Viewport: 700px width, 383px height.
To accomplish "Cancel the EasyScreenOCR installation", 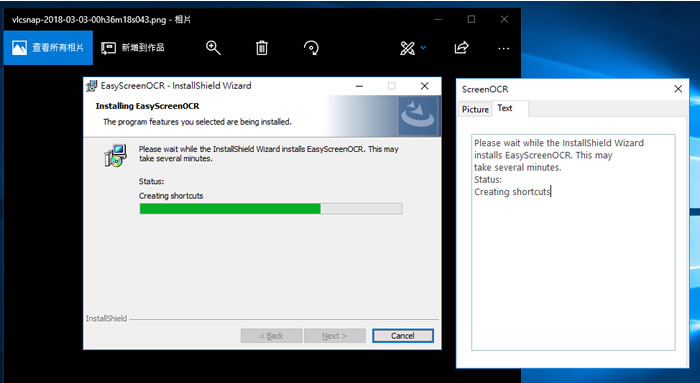I will click(403, 336).
